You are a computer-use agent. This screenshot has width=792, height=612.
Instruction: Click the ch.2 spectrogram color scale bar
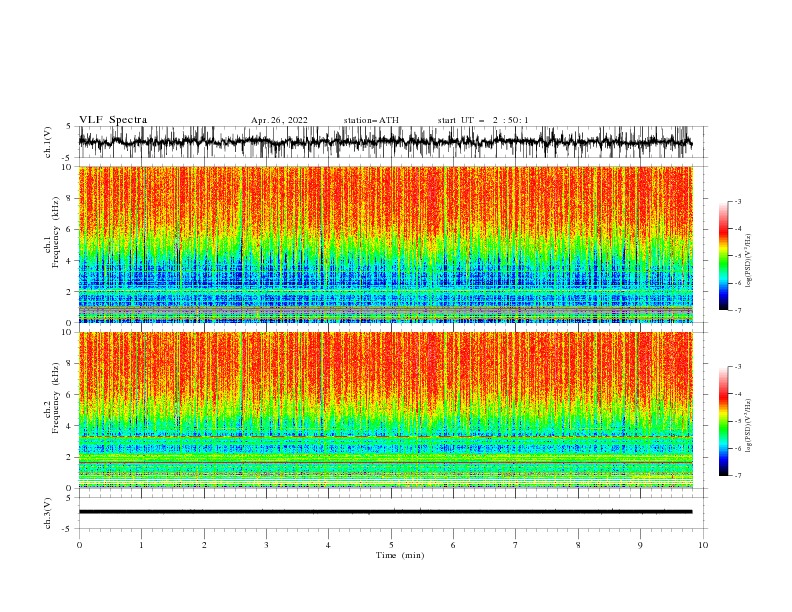click(724, 421)
